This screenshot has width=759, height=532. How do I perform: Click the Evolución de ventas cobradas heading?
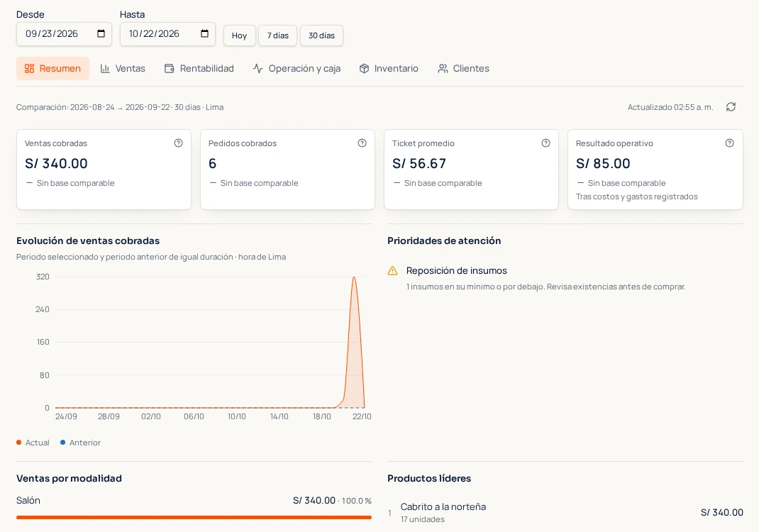(x=88, y=240)
